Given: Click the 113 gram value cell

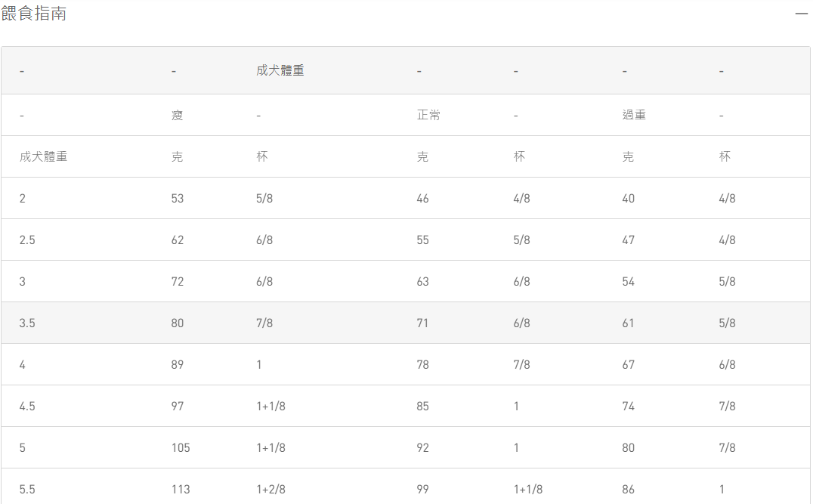Looking at the screenshot, I should 181,490.
